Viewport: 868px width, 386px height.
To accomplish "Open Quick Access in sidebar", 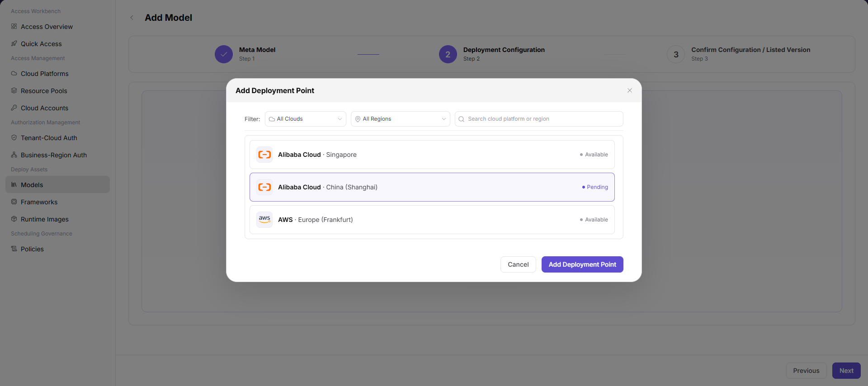I will click(57, 44).
